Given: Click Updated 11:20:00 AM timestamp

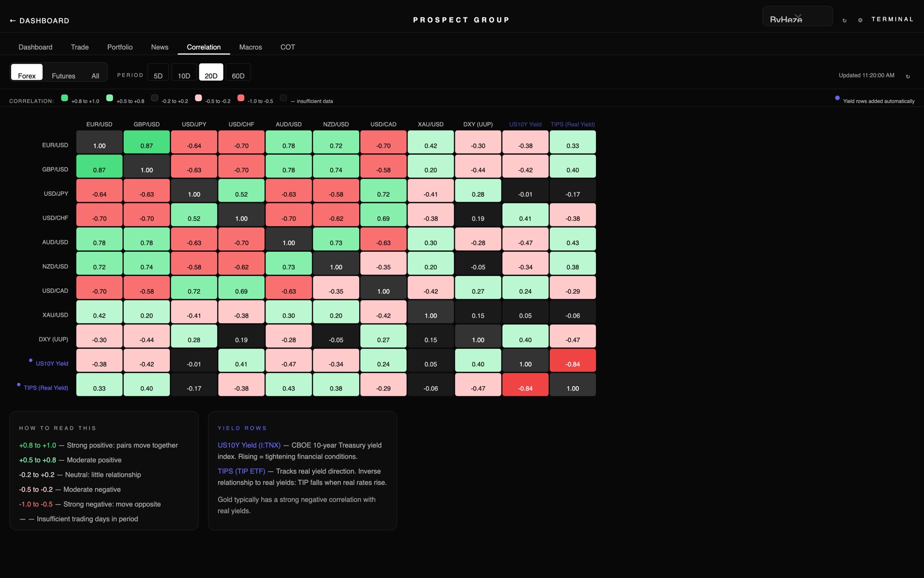Looking at the screenshot, I should coord(867,76).
